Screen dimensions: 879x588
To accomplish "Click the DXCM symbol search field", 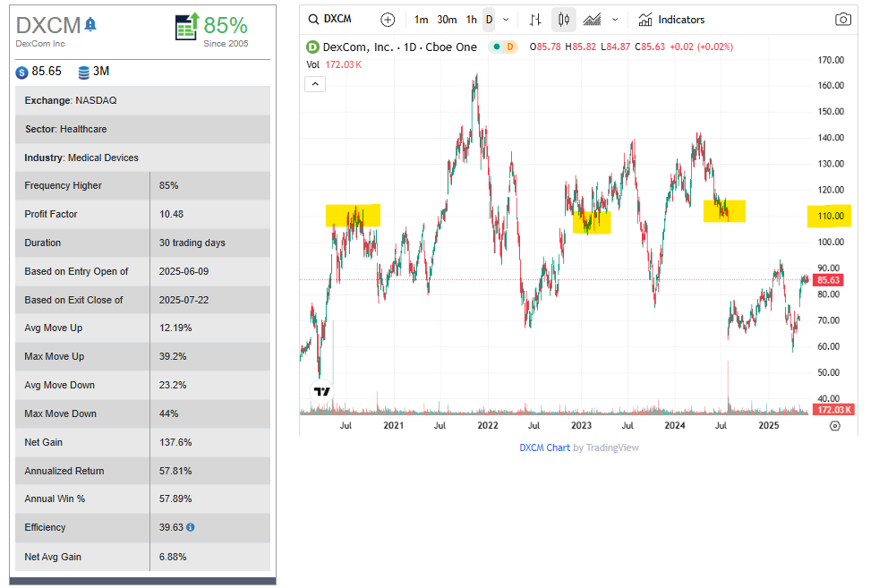I will [x=337, y=19].
